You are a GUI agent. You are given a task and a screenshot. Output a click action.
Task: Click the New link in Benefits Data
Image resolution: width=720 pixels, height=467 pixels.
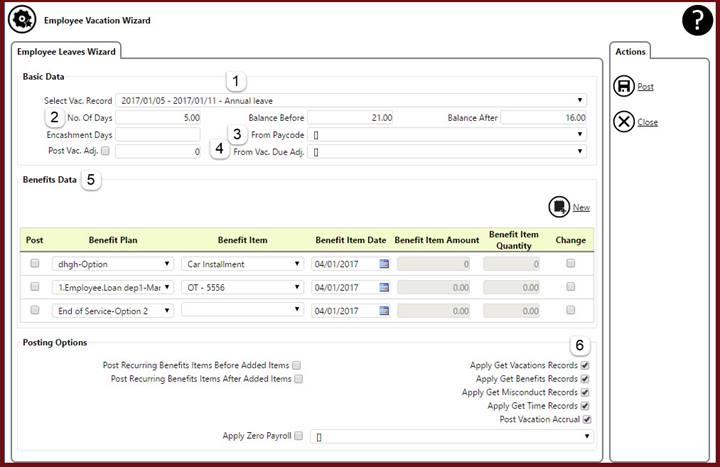point(581,207)
